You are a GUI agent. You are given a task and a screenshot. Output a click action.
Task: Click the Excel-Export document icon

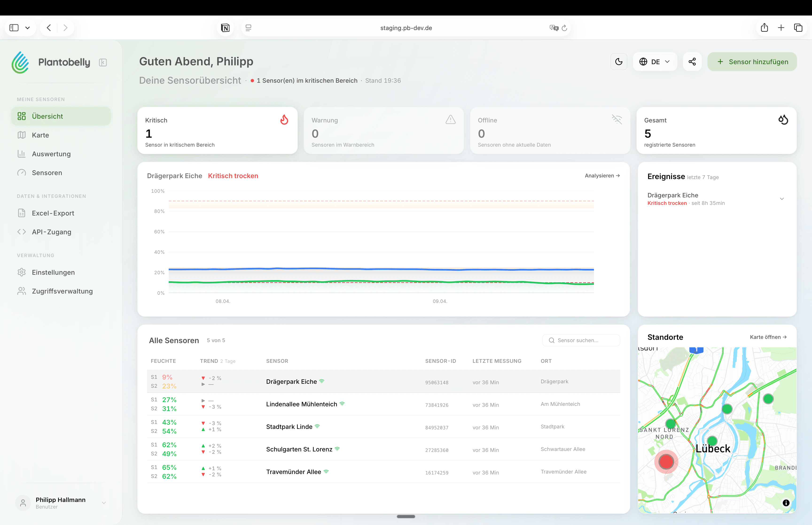[x=21, y=213]
